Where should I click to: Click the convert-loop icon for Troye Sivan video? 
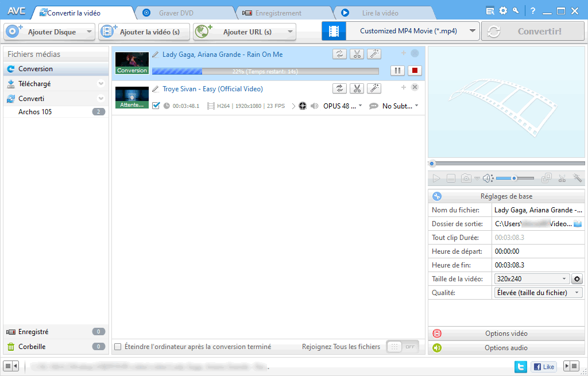(x=339, y=88)
